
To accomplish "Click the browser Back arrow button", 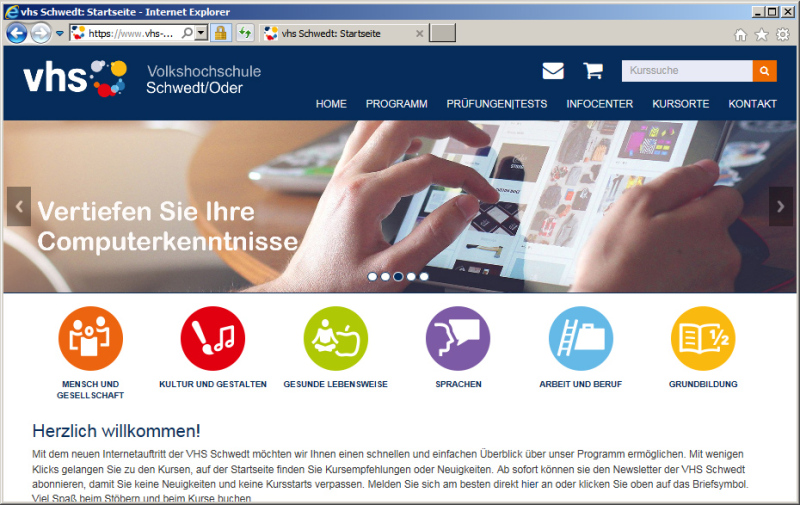I will click(x=17, y=33).
